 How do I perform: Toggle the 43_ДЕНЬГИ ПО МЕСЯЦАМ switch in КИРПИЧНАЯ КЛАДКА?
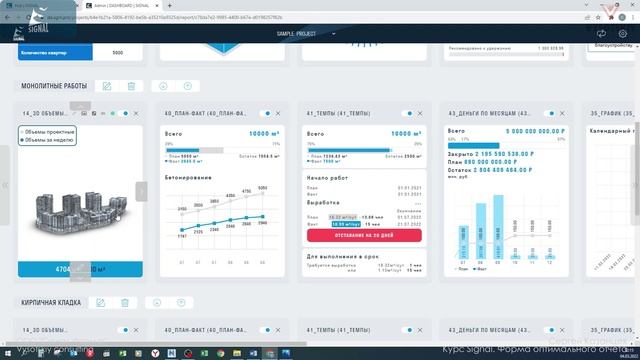click(550, 330)
